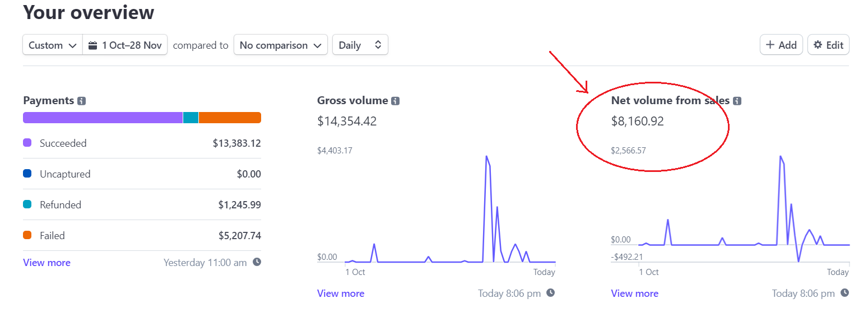The image size is (868, 331).
Task: Click the calendar icon in date range
Action: [93, 45]
